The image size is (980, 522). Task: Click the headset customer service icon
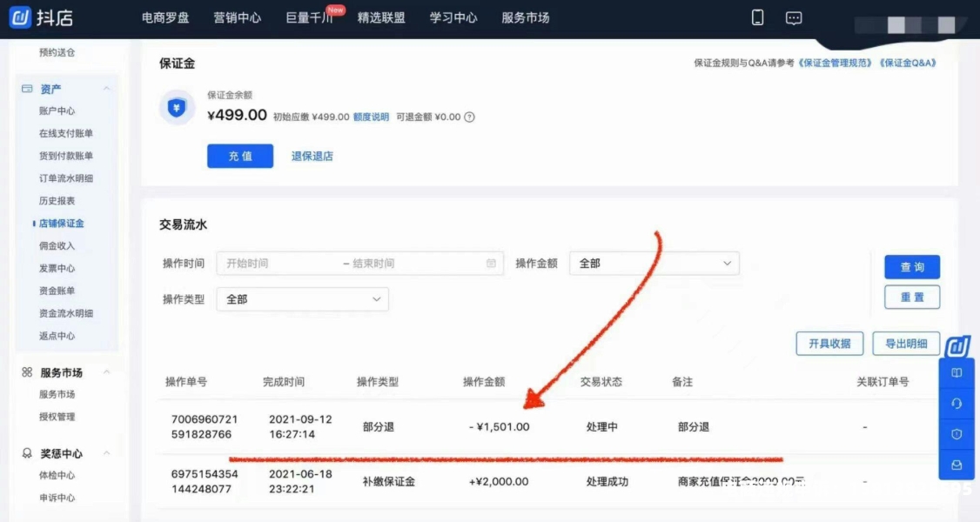click(957, 404)
